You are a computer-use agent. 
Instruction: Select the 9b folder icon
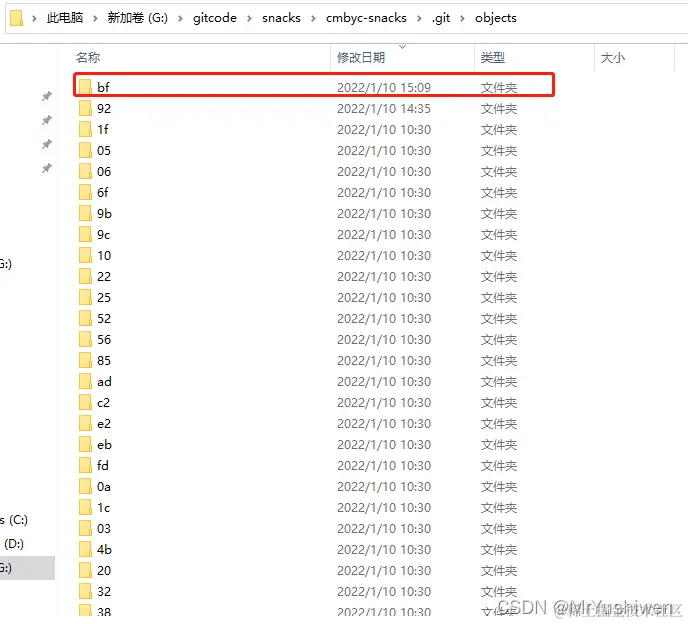pyautogui.click(x=85, y=213)
